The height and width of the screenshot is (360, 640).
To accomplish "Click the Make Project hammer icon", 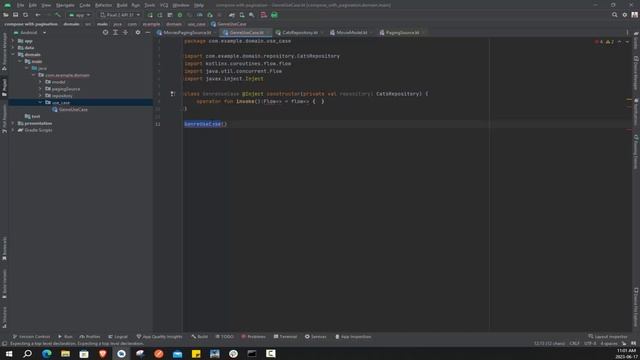I will pyautogui.click(x=58, y=15).
